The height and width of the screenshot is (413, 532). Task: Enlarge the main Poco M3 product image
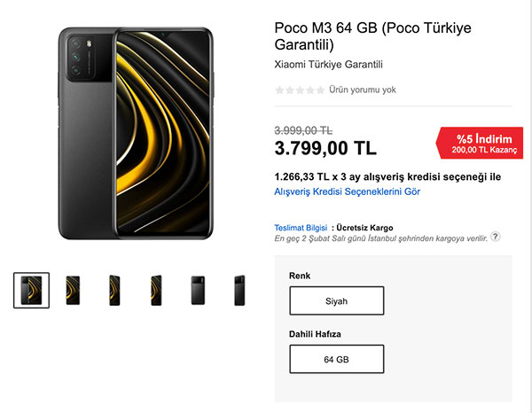pyautogui.click(x=136, y=132)
